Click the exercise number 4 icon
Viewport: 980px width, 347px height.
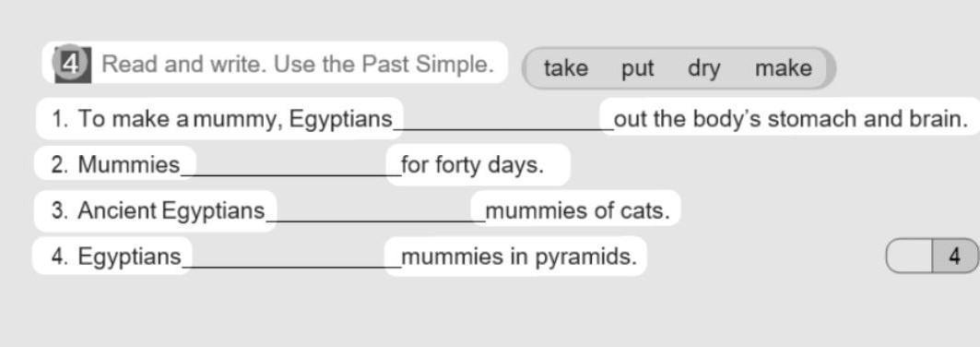[73, 64]
